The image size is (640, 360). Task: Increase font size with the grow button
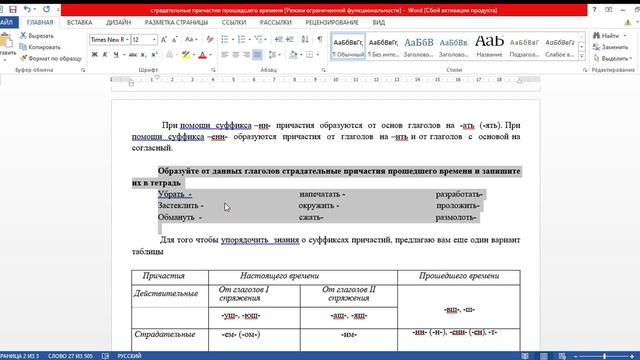tap(164, 40)
